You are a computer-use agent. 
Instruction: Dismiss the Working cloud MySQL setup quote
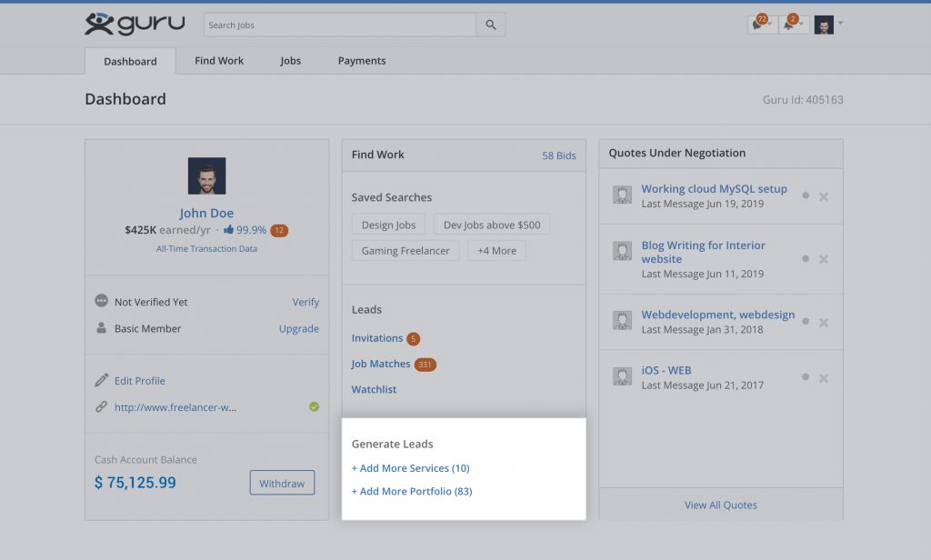click(x=824, y=196)
